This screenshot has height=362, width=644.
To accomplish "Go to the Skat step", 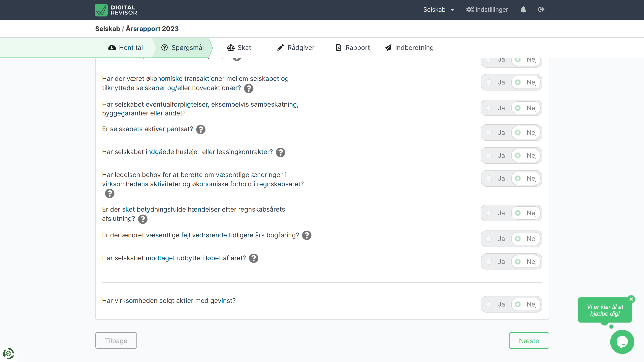I will [239, 47].
